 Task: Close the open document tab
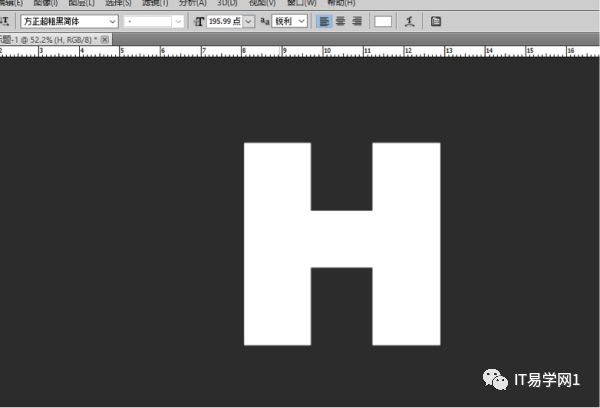tap(105, 39)
